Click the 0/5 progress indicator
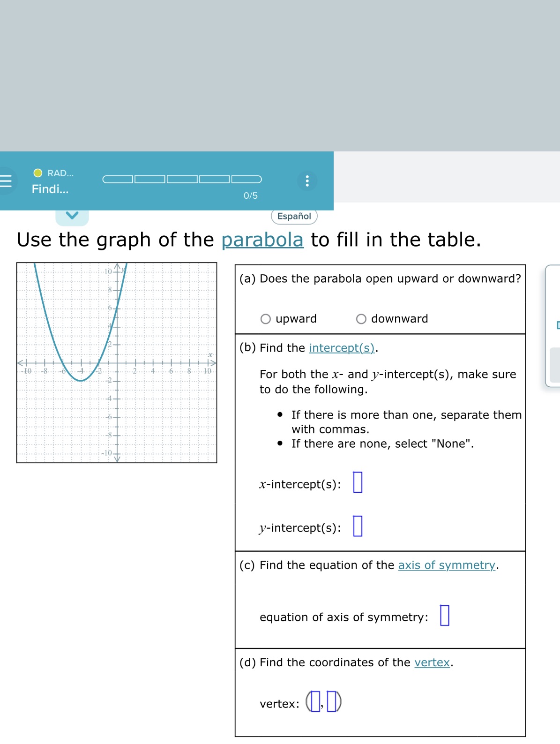Image resolution: width=560 pixels, height=744 pixels. coord(251,196)
